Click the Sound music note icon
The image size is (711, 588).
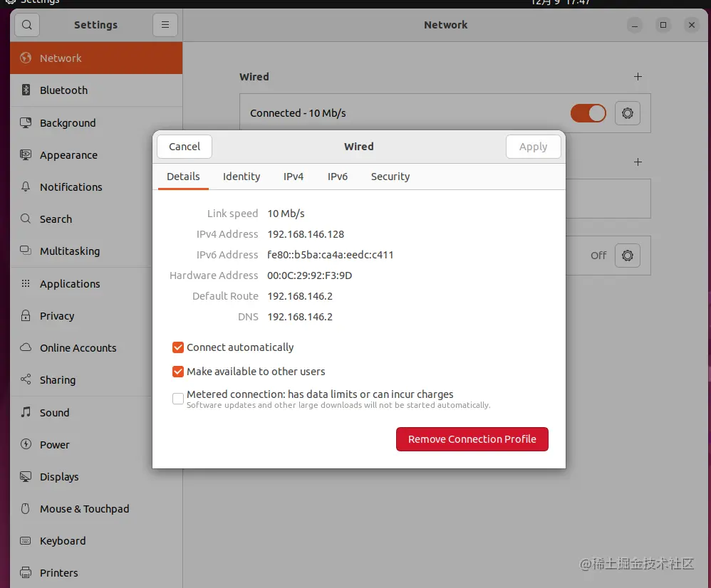click(x=26, y=411)
